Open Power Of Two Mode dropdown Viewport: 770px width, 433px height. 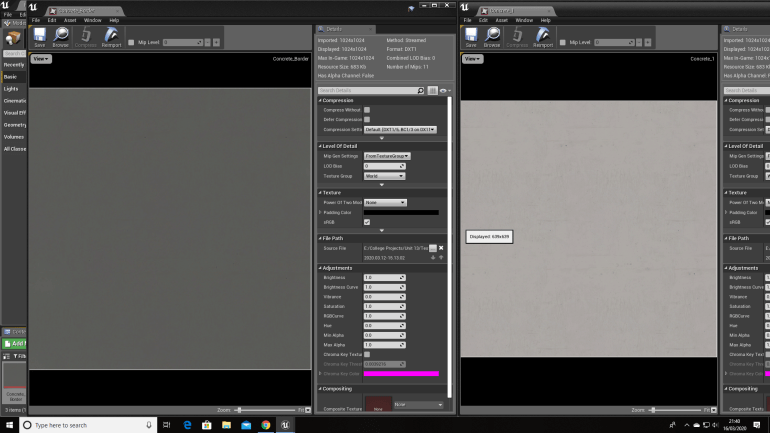[x=385, y=202]
